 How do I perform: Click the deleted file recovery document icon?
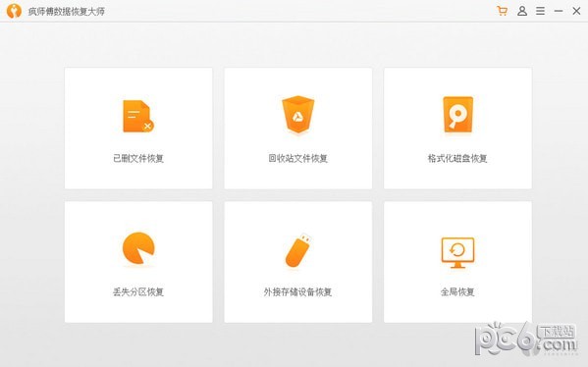tap(138, 116)
